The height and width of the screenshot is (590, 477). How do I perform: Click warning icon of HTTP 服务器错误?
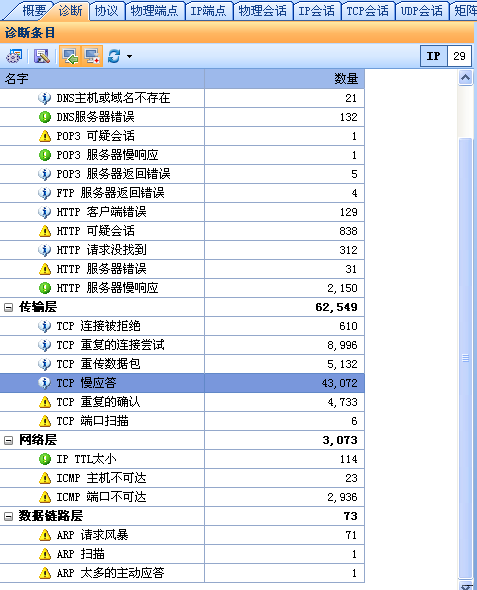click(45, 269)
